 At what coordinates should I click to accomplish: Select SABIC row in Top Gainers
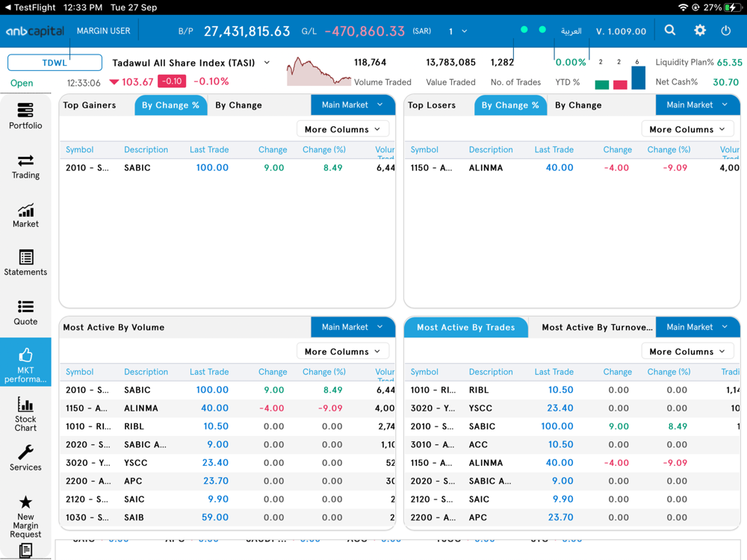[x=227, y=167]
